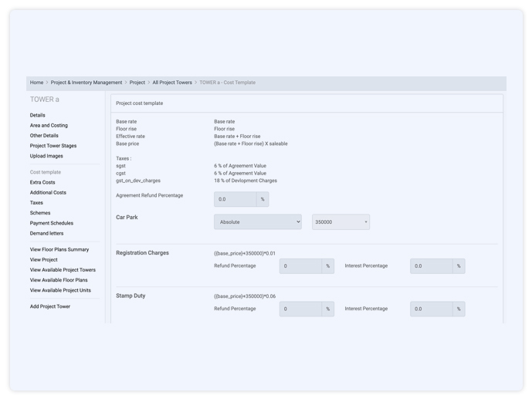Open Taxes sidebar item
Screen dimensions: 532x399
click(36, 203)
